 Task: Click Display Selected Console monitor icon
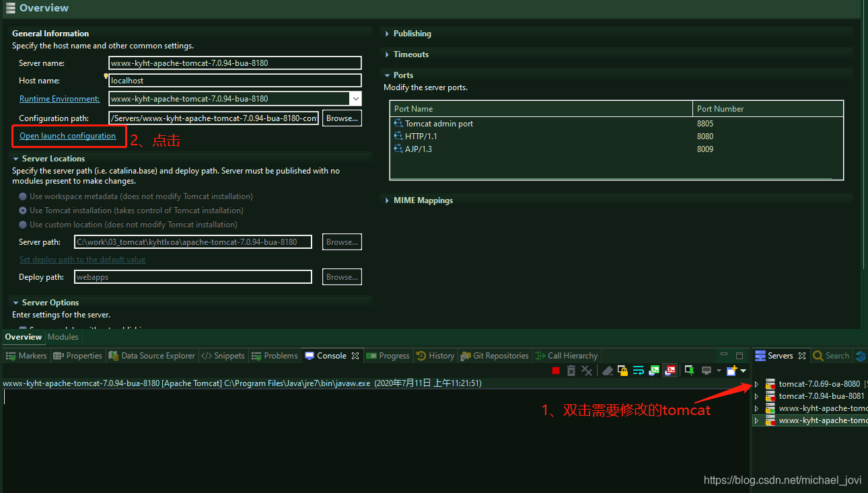pyautogui.click(x=707, y=371)
